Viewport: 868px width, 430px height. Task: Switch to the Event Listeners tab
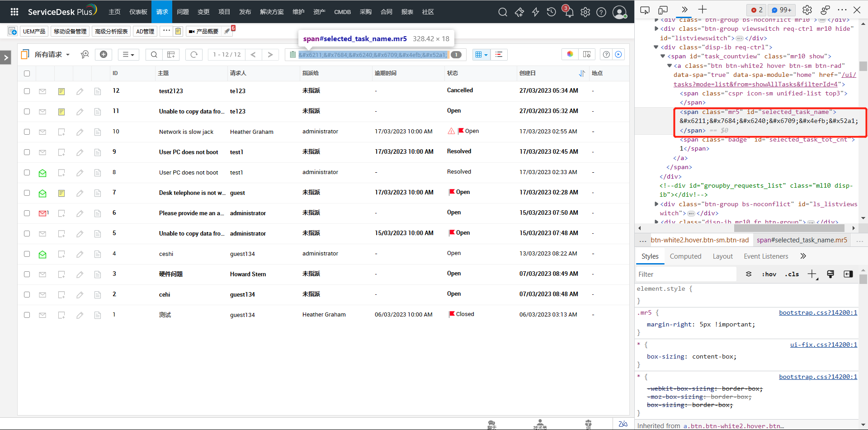(766, 256)
